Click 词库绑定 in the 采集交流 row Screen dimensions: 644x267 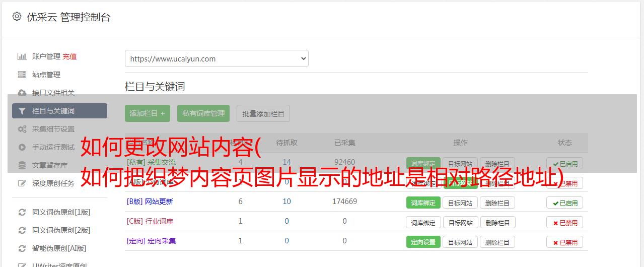(423, 164)
